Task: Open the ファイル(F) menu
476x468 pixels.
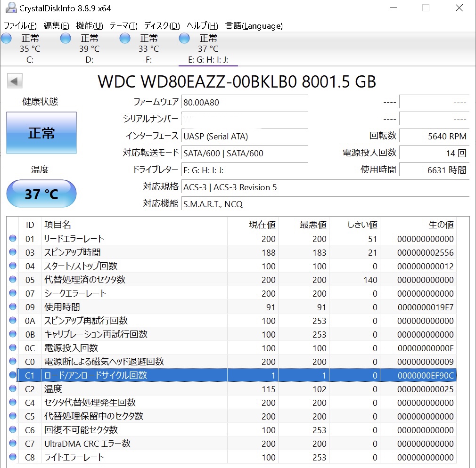Action: tap(20, 26)
